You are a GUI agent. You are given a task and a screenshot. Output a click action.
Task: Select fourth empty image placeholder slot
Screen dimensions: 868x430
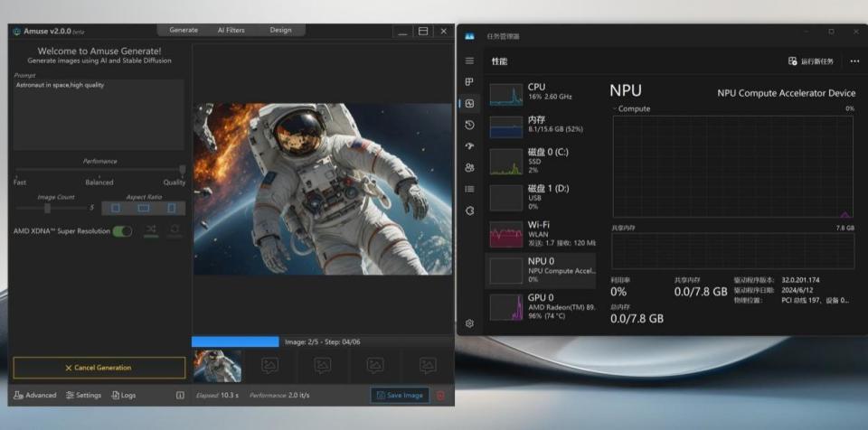[374, 365]
